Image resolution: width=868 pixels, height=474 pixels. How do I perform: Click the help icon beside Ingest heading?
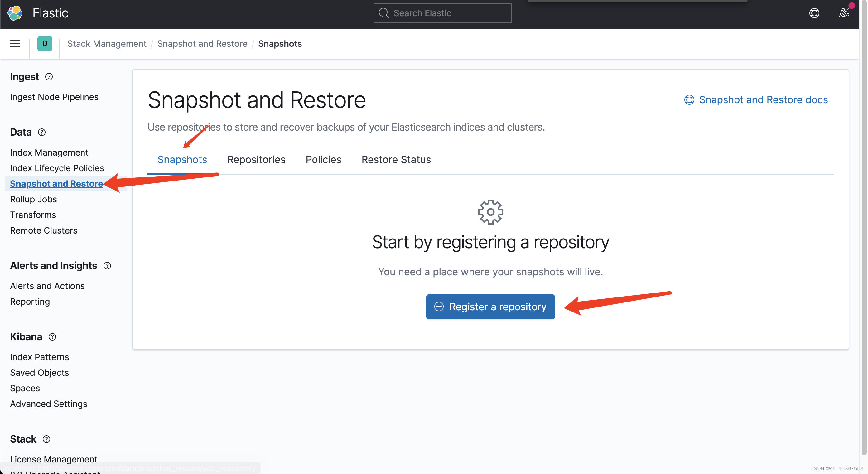coord(49,77)
